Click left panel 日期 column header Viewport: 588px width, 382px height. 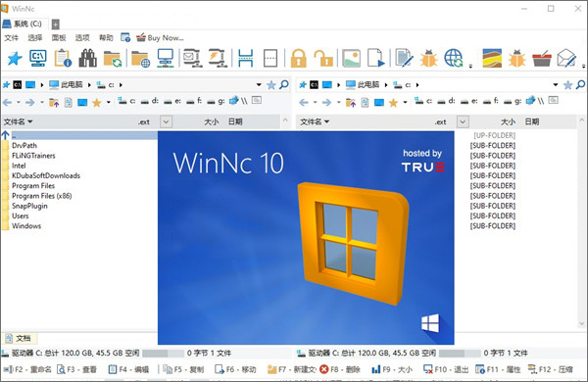(235, 121)
